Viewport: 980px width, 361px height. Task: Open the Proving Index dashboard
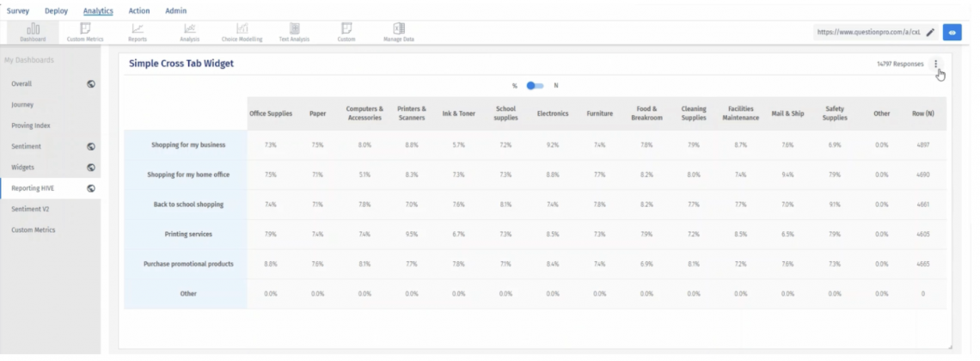point(31,125)
